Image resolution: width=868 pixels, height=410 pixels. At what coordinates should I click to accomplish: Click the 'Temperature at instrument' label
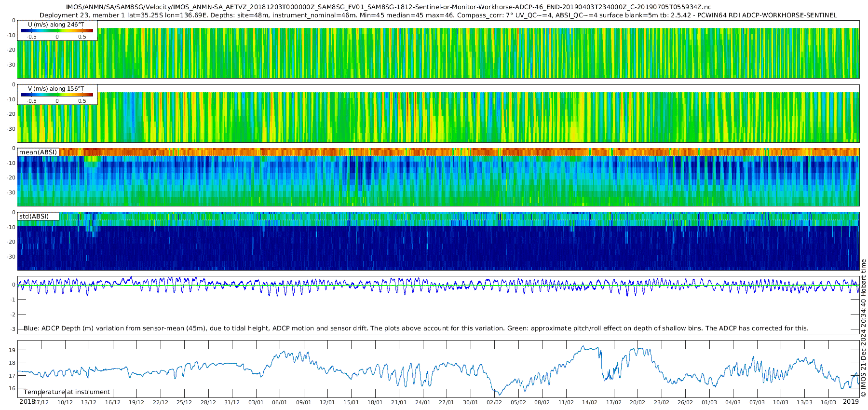pyautogui.click(x=67, y=392)
